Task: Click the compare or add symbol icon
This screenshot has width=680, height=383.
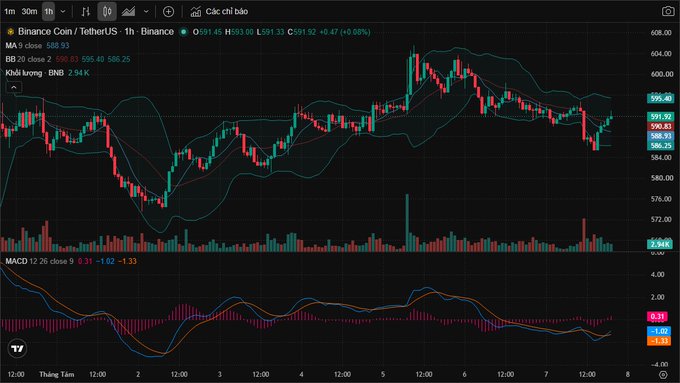Action: point(168,12)
